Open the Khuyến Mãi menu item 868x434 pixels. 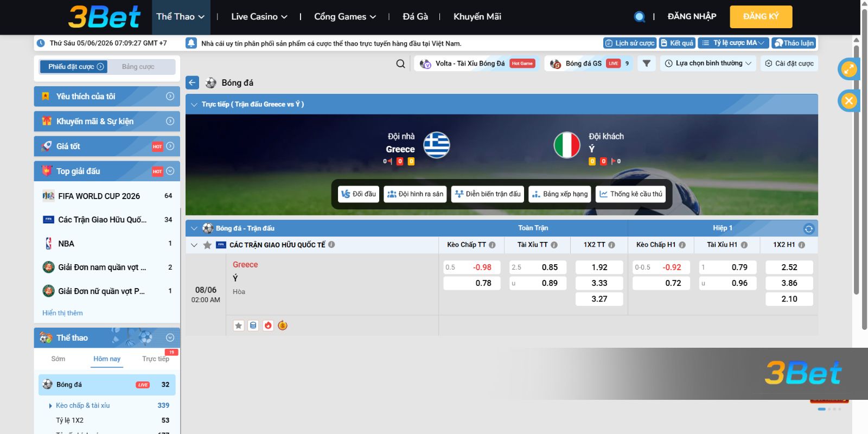[x=477, y=17]
